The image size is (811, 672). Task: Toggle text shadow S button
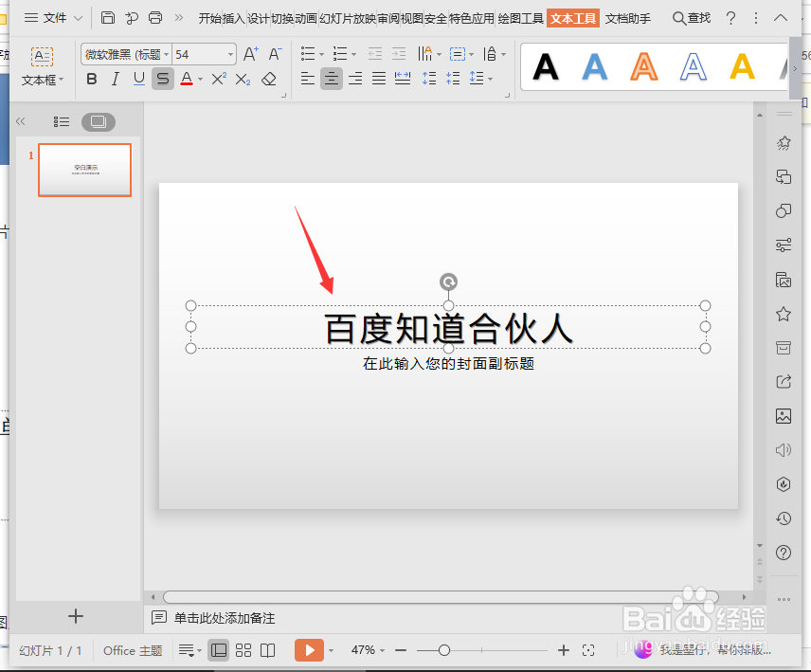(162, 79)
